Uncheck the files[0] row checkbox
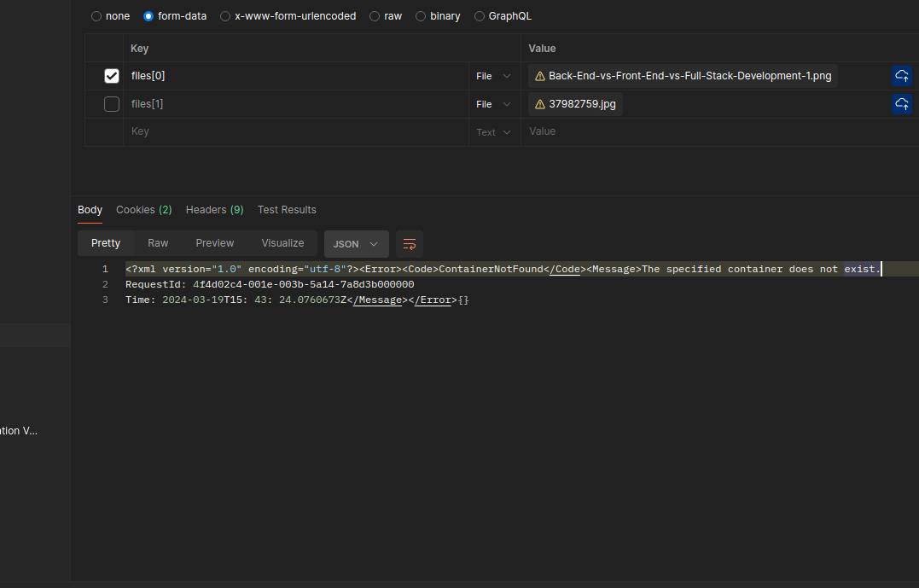This screenshot has width=919, height=588. [112, 76]
